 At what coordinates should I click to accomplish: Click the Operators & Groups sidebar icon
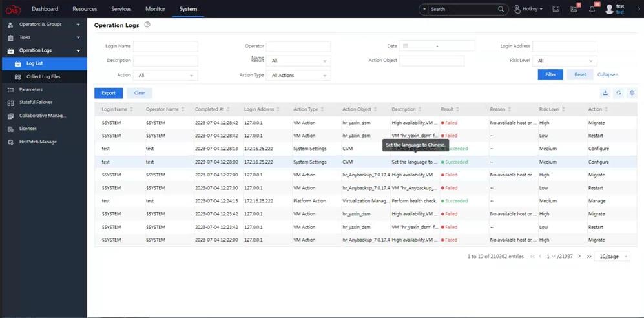11,25
